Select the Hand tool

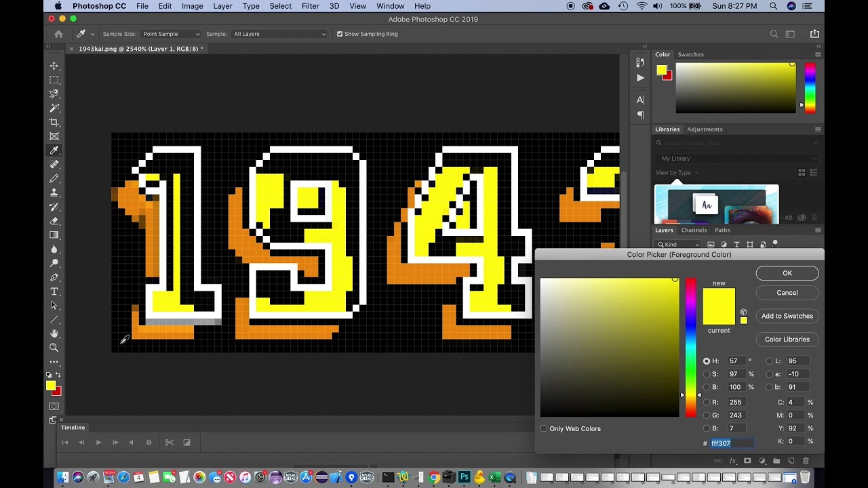click(x=54, y=333)
